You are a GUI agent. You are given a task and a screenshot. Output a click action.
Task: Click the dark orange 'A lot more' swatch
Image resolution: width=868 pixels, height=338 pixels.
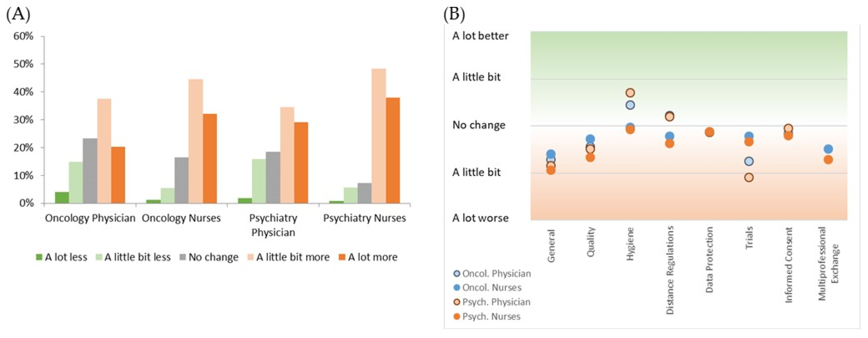pos(342,257)
